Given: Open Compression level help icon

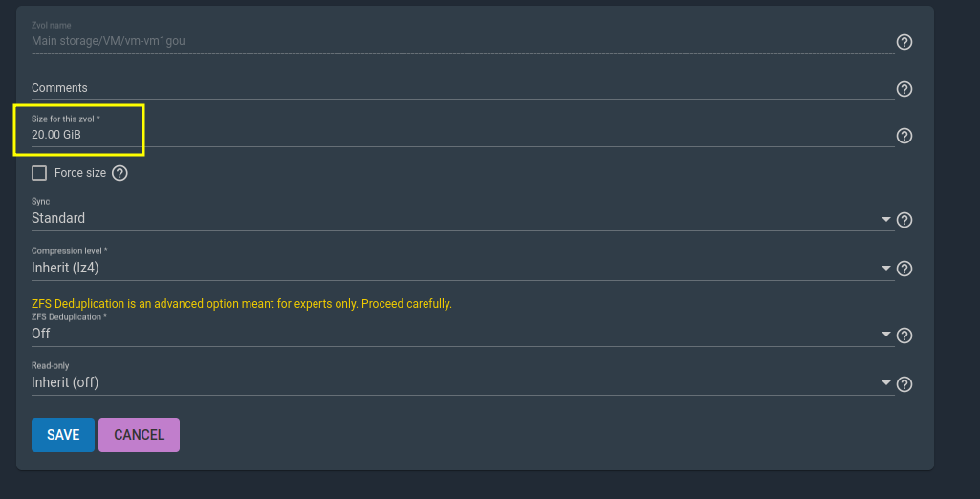Looking at the screenshot, I should click(x=904, y=269).
